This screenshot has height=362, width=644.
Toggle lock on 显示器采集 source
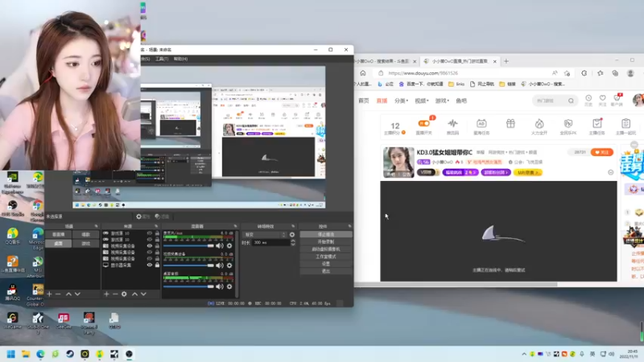click(157, 265)
